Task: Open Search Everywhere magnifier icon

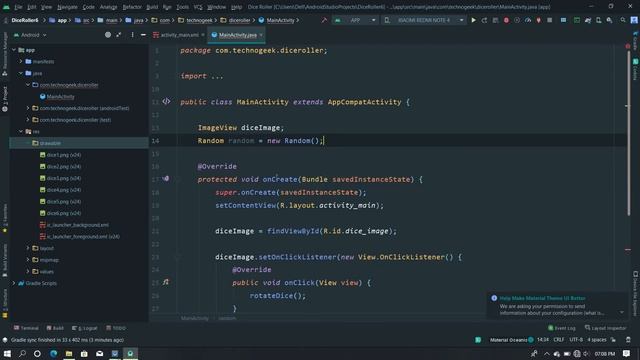Action: (623, 20)
